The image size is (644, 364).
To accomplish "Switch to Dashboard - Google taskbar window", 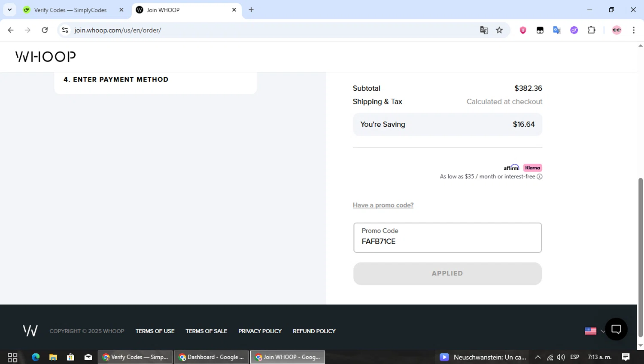I will pyautogui.click(x=211, y=357).
